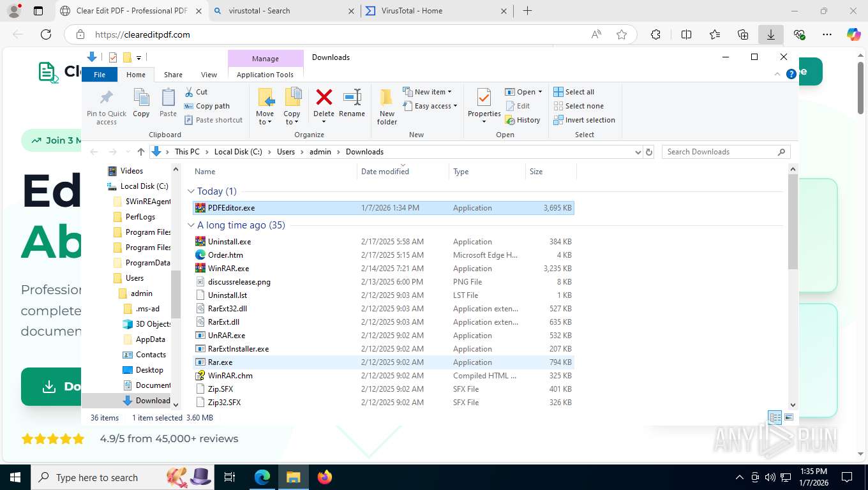Screen dimensions: 868x490
Task: Sort by Date modified column
Action: 402,172
